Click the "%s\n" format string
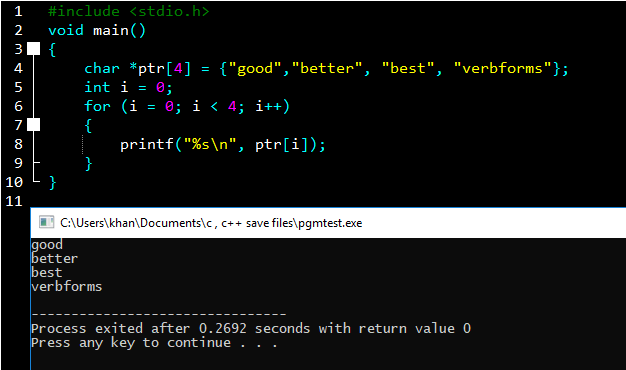This screenshot has height=370, width=626. click(210, 144)
